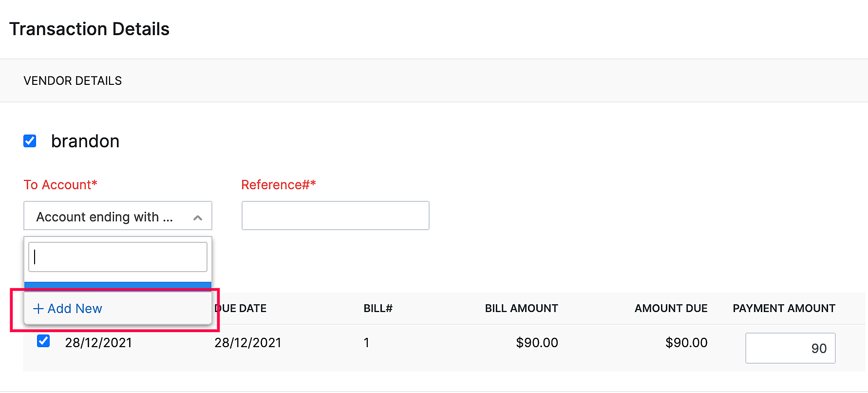
Task: Click the PAYMENT AMOUNT column header
Action: coord(784,309)
